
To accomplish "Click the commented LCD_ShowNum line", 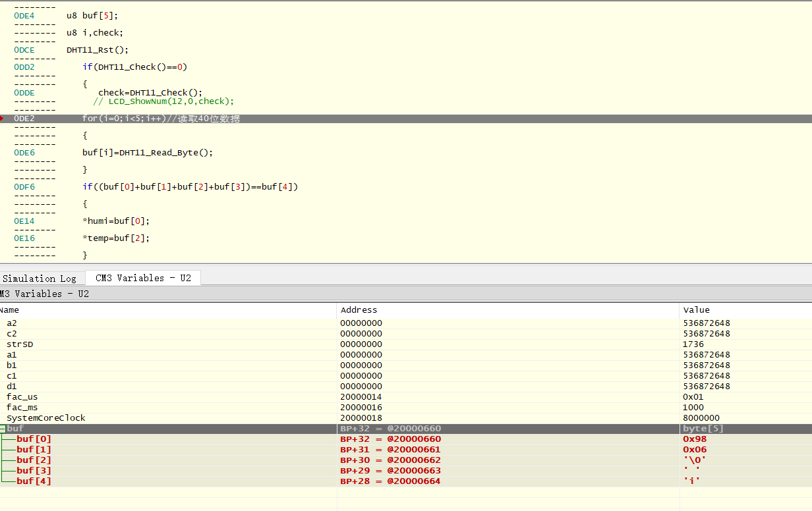I will pyautogui.click(x=163, y=101).
